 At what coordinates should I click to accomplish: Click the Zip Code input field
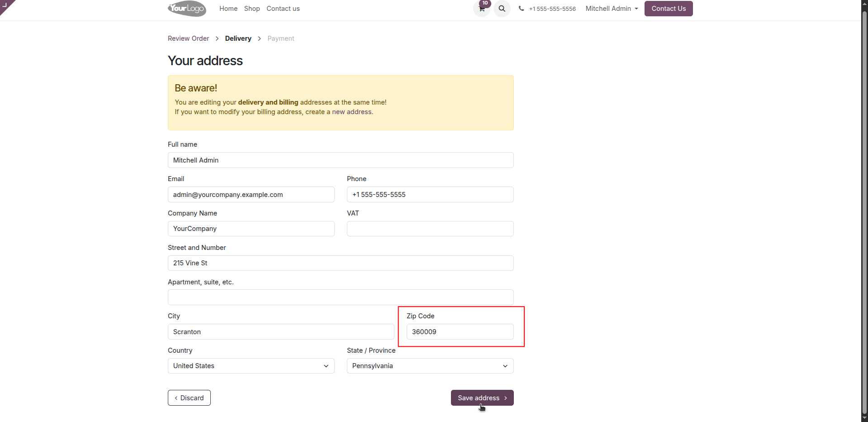tap(460, 332)
